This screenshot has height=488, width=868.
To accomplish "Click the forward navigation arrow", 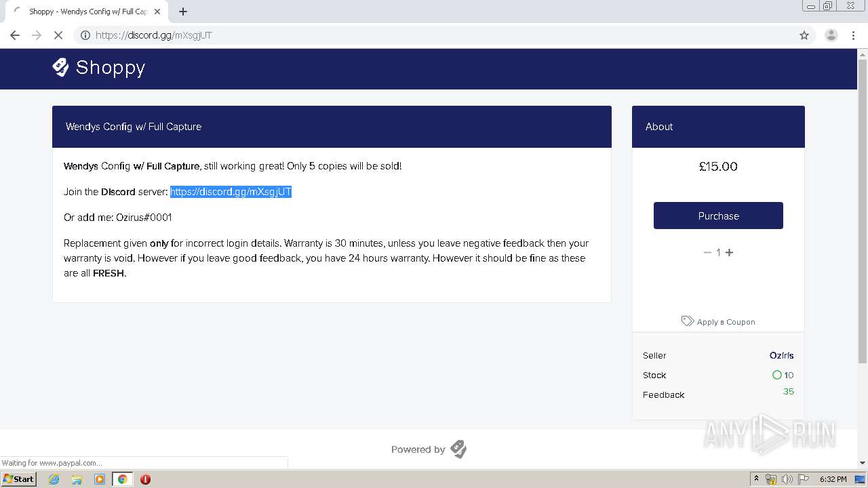I will [x=37, y=35].
